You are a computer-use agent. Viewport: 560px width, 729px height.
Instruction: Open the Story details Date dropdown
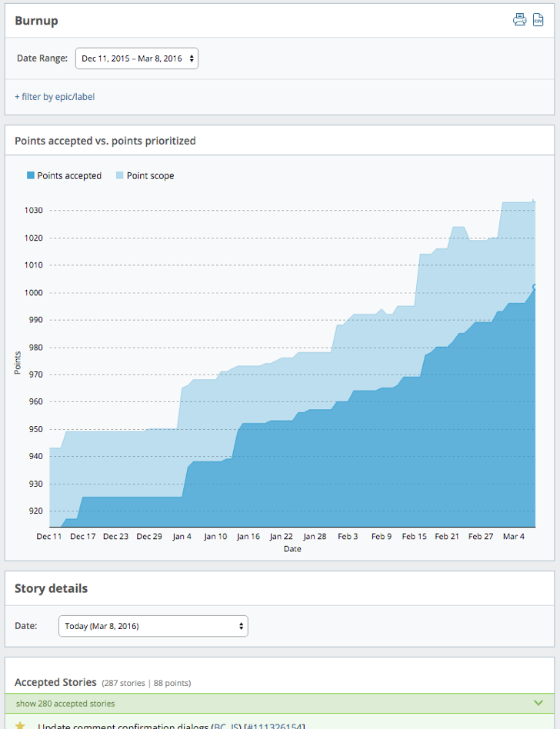153,626
